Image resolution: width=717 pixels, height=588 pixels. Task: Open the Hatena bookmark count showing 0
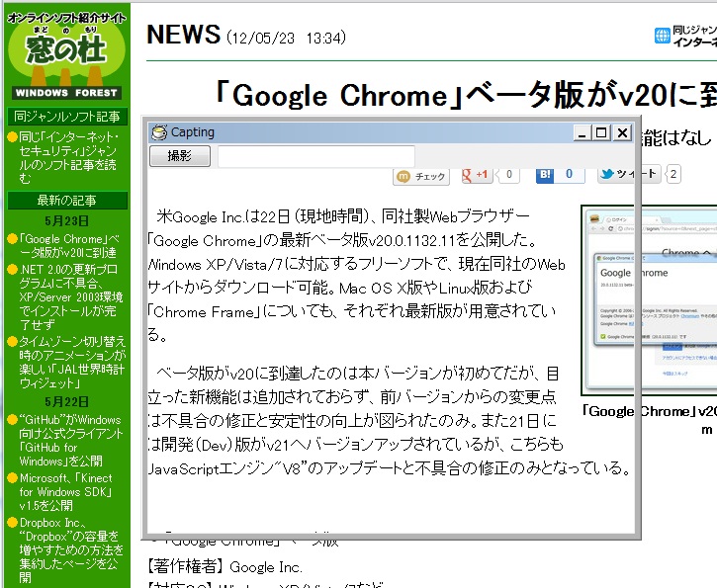pyautogui.click(x=570, y=175)
